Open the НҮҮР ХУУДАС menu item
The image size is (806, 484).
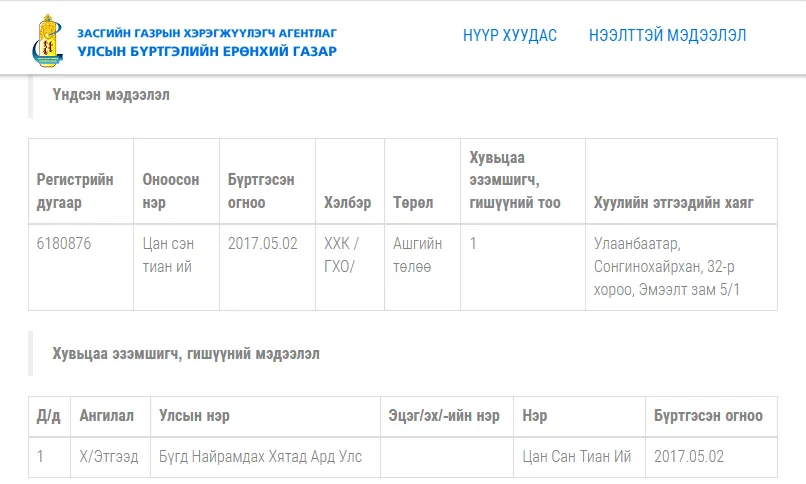(x=509, y=35)
